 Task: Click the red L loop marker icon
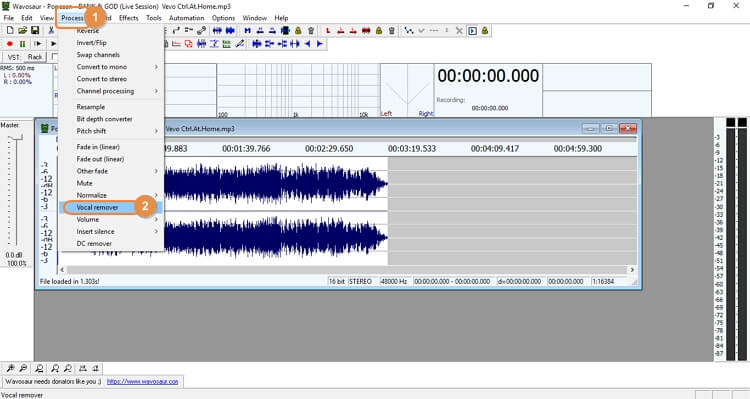click(328, 30)
